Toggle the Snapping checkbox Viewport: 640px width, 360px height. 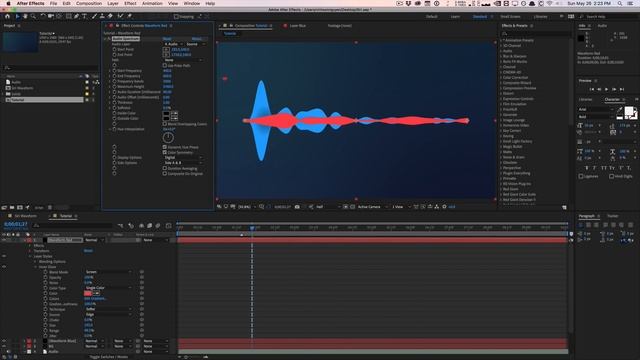(x=176, y=17)
